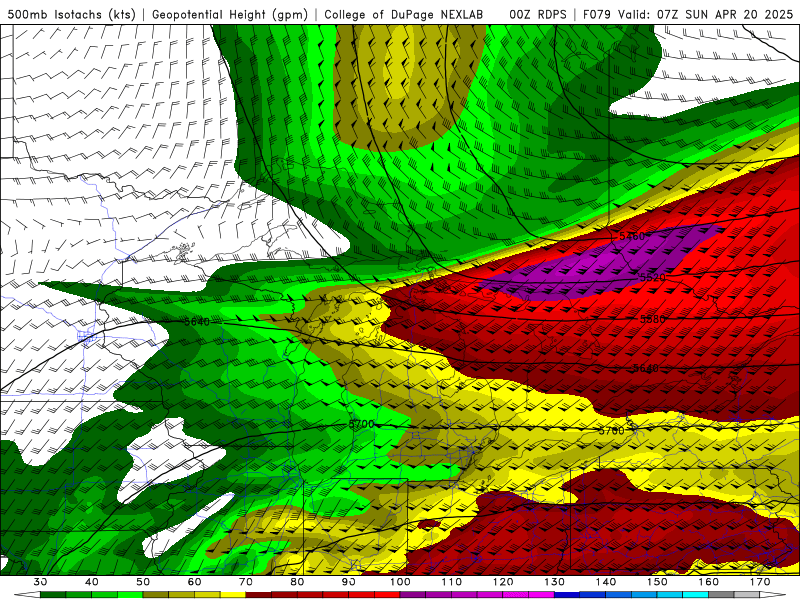Click the legend value 80
Image resolution: width=800 pixels, height=600 pixels.
[x=297, y=582]
